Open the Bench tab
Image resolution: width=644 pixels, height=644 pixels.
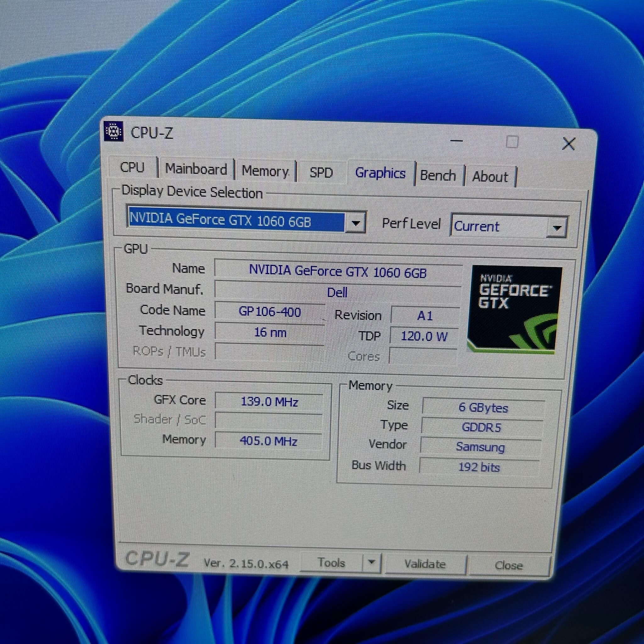pos(438,175)
